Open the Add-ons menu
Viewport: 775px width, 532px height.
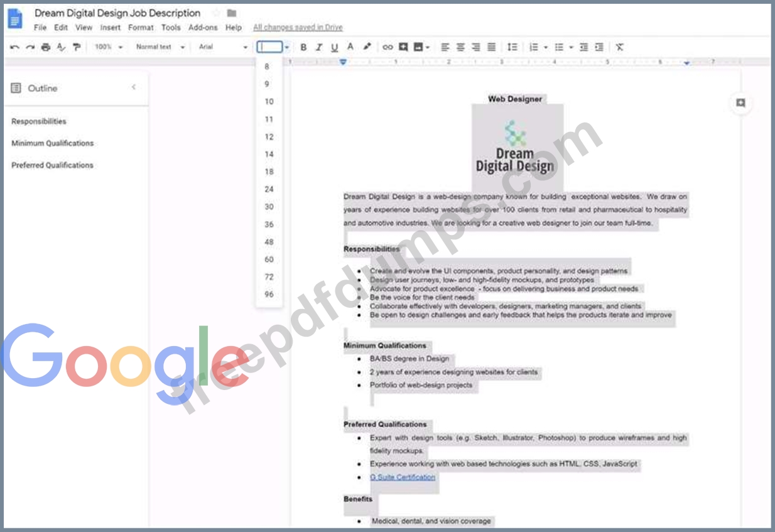(x=203, y=28)
